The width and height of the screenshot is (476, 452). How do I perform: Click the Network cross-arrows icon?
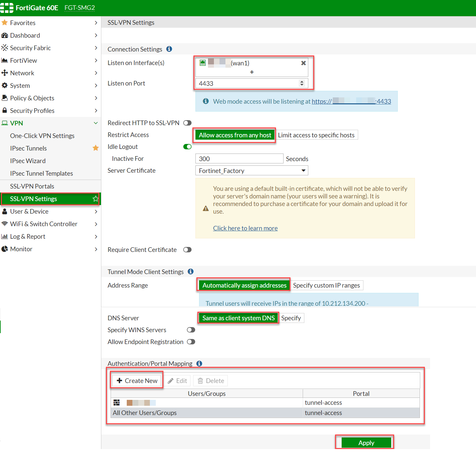coord(5,73)
